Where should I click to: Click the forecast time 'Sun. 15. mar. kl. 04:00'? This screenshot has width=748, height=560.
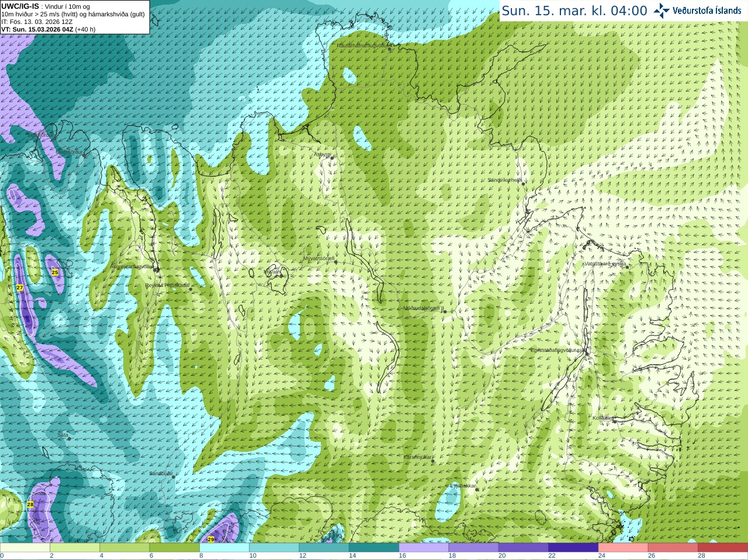click(574, 11)
